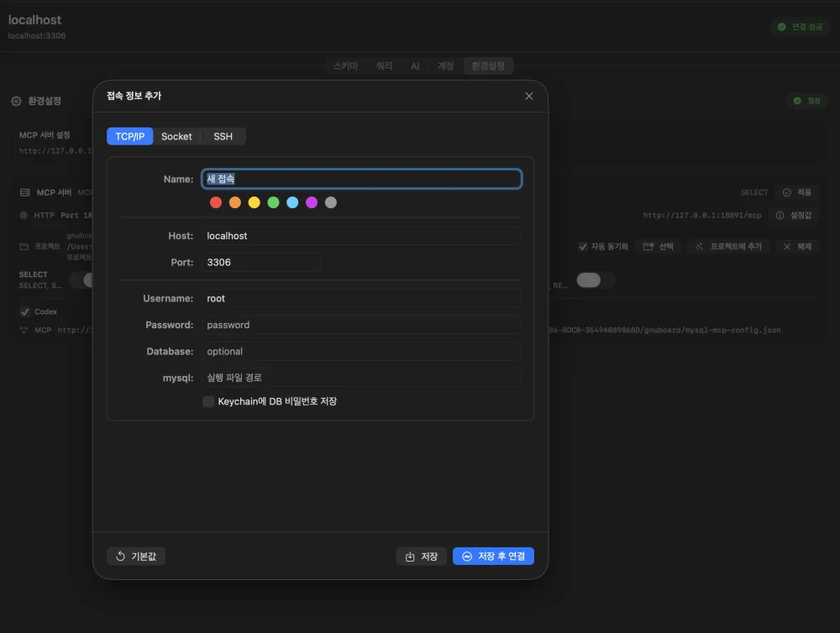Viewport: 840px width, 633px height.
Task: Pick the red connection color
Action: click(216, 202)
